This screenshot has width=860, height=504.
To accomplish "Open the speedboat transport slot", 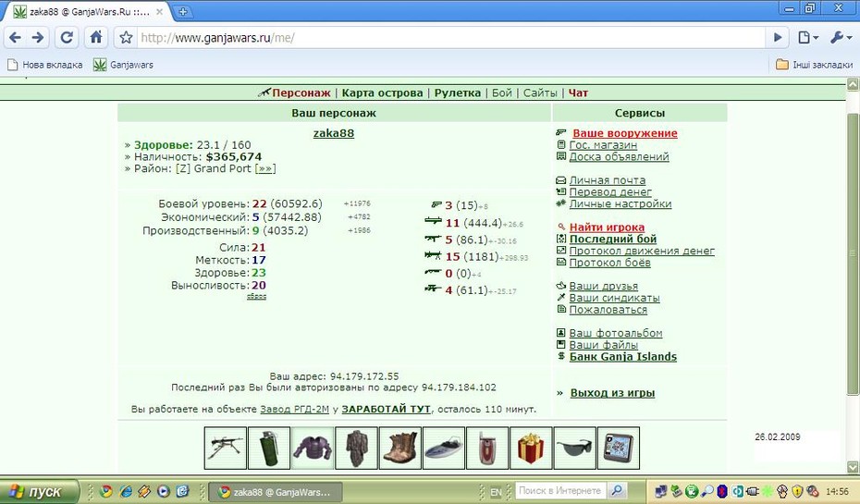I will pos(444,449).
